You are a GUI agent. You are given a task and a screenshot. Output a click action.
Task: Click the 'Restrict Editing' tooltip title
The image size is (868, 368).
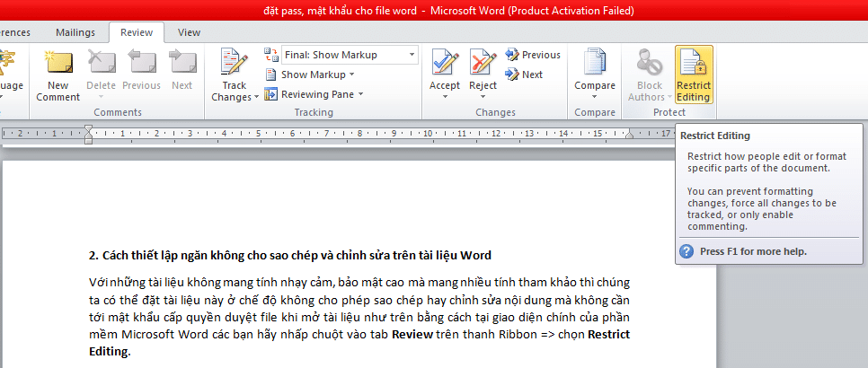pos(714,136)
